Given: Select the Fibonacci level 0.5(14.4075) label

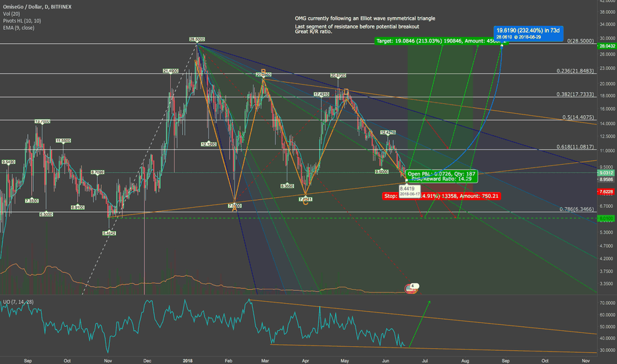Looking at the screenshot, I should click(578, 117).
